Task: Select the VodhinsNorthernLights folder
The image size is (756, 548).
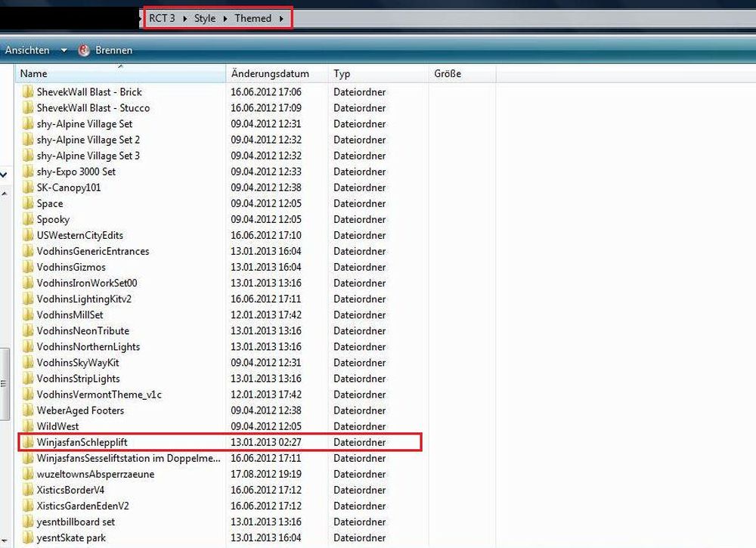Action: click(x=88, y=347)
